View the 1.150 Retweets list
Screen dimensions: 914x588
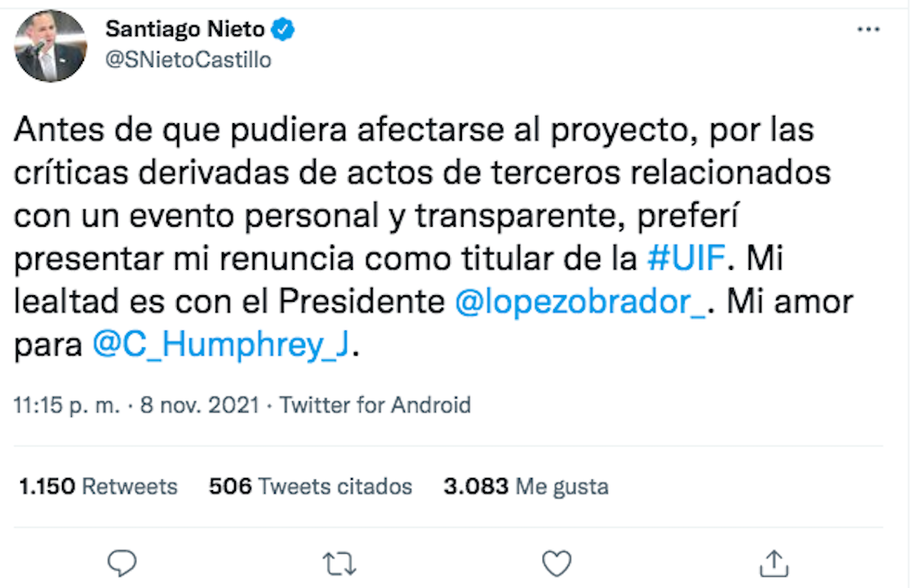tap(97, 486)
